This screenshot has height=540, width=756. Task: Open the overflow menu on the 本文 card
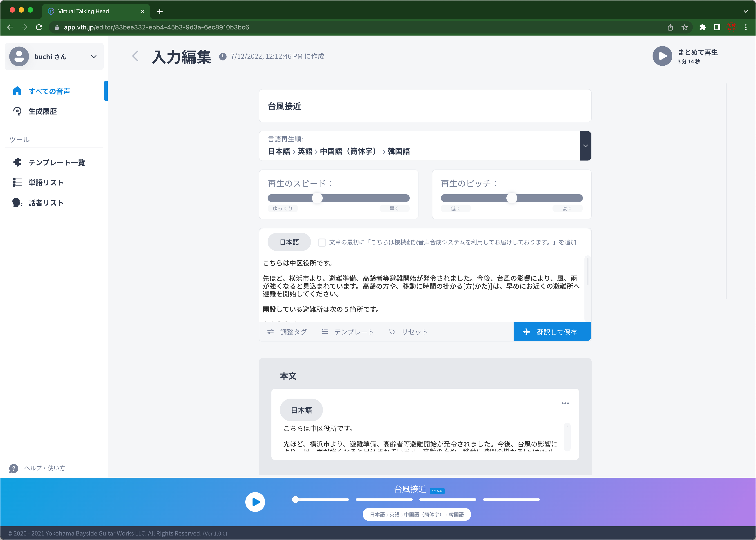[x=565, y=403]
